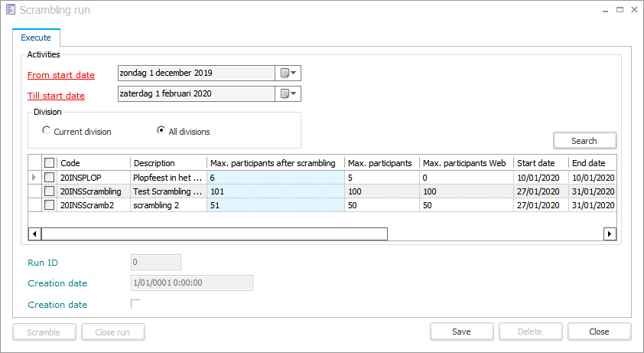Sort by the Max. participants column header

[x=381, y=163]
